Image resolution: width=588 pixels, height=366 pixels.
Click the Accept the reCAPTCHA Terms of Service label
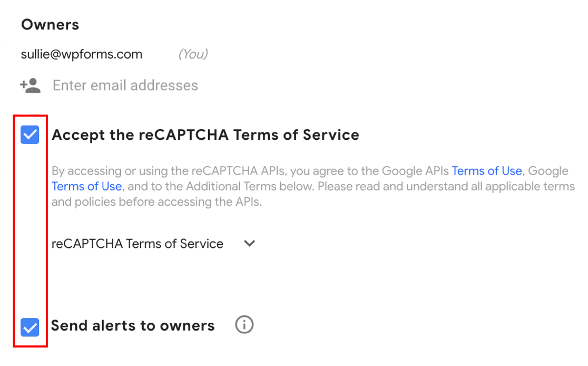tap(205, 135)
